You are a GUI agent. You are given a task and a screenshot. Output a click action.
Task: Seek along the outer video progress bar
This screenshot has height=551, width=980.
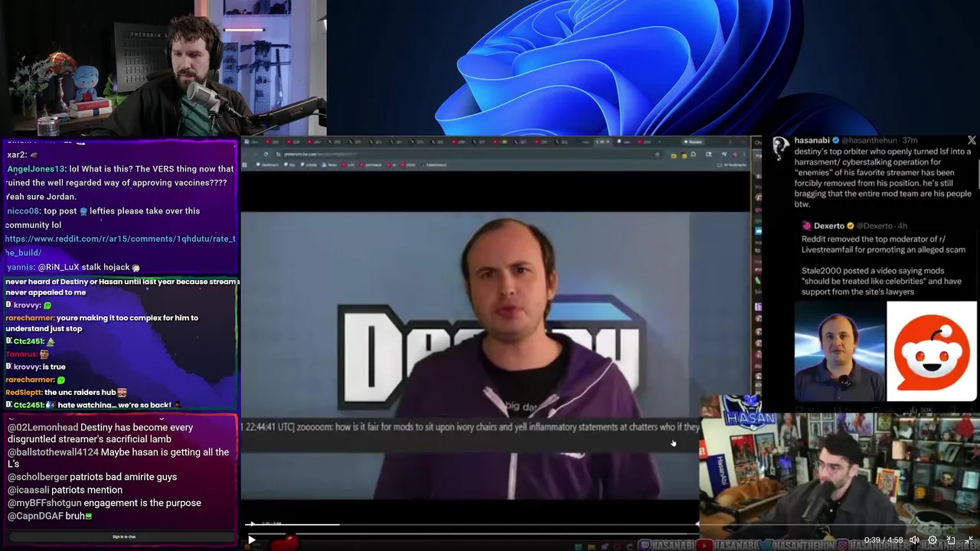click(609, 533)
